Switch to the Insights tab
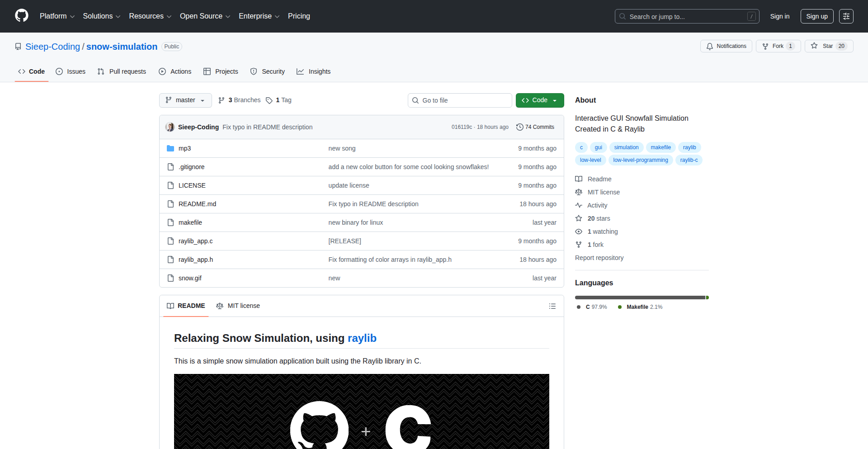This screenshot has height=449, width=868. 314,71
